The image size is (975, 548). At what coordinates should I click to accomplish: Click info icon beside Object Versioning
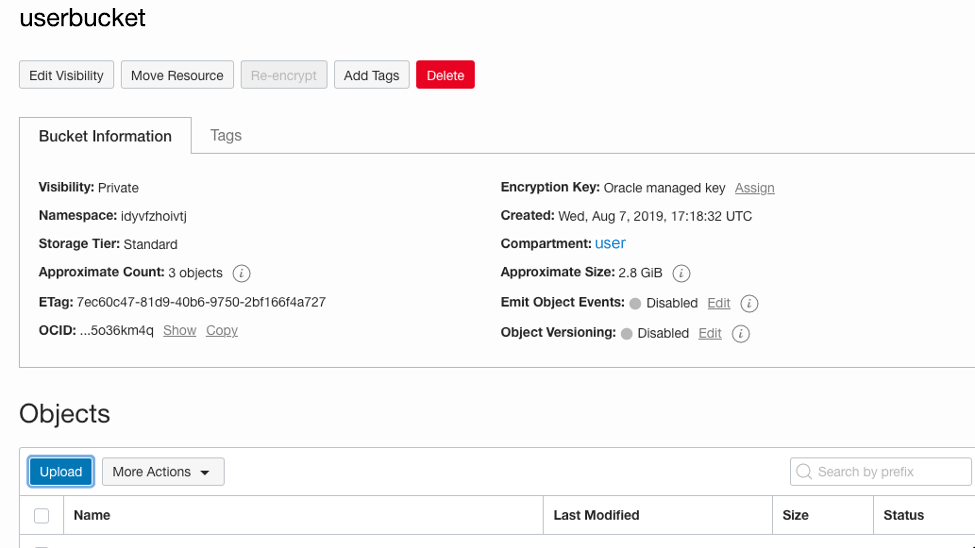pyautogui.click(x=740, y=333)
